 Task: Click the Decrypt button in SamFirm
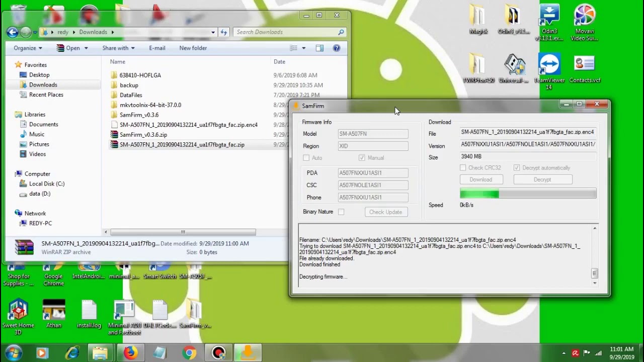[x=542, y=179]
